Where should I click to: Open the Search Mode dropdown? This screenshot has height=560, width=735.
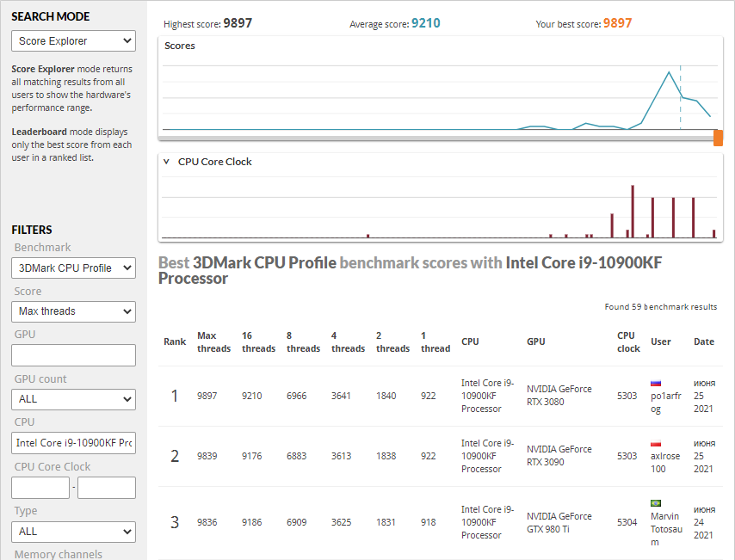74,41
